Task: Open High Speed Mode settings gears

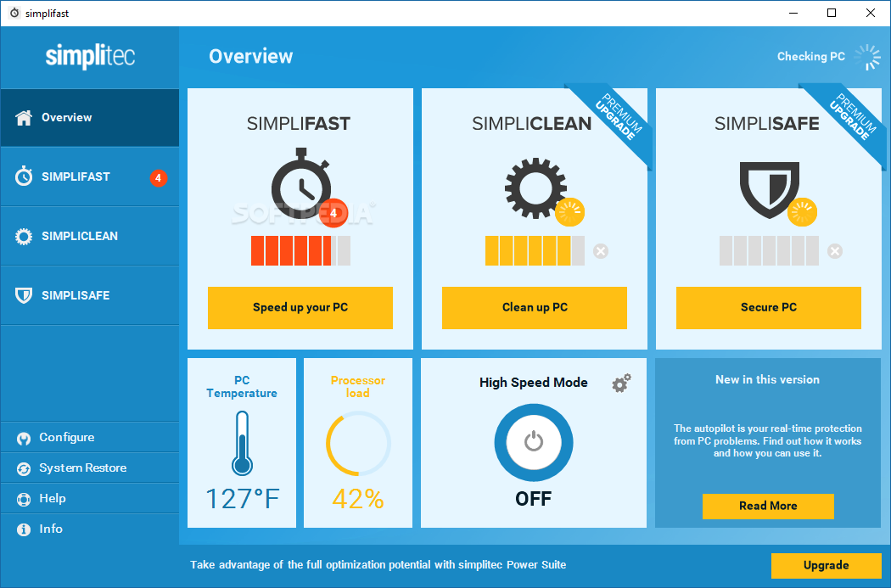Action: pos(622,383)
